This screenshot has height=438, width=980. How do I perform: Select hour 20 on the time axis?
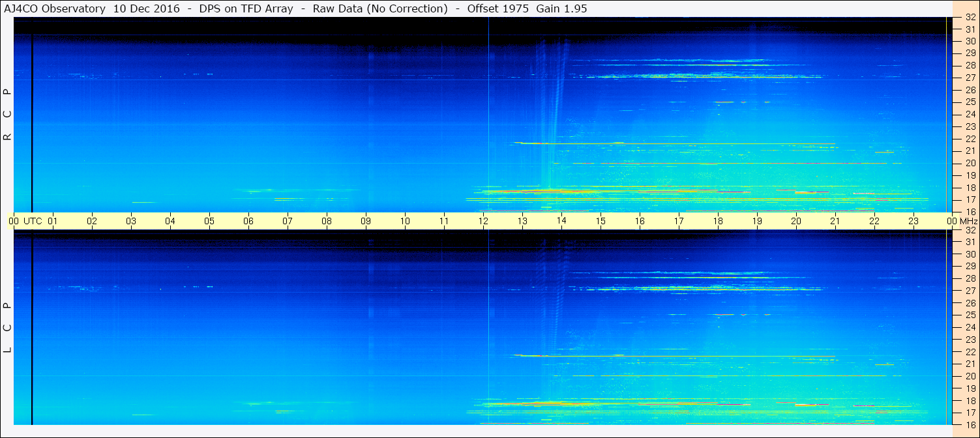[x=796, y=221]
